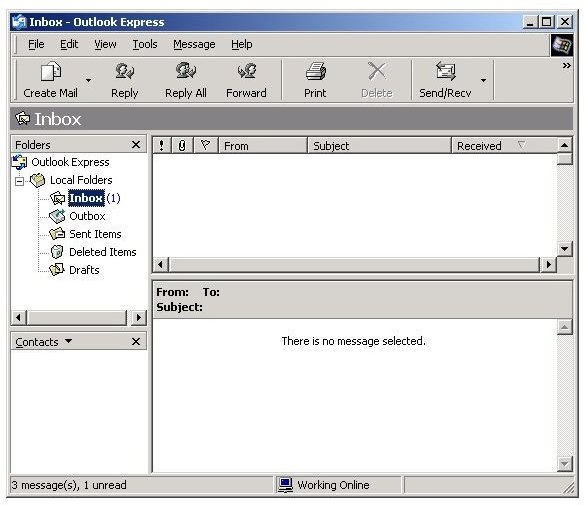Close the Contacts pane
Viewport: 585px width, 505px height.
[x=136, y=342]
